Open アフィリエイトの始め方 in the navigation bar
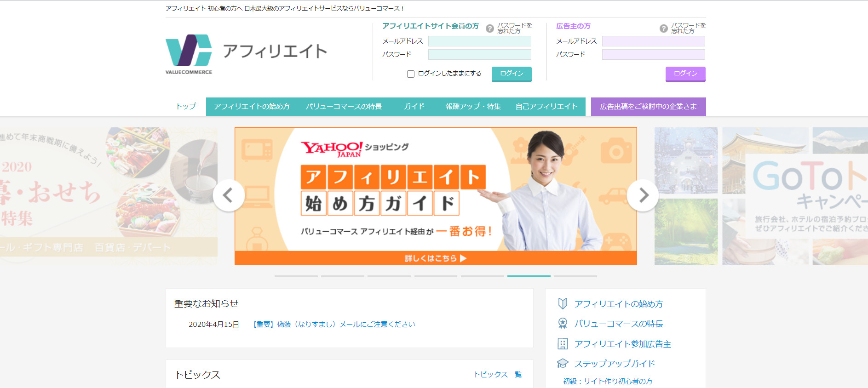Viewport: 868px width, 388px height. (252, 106)
